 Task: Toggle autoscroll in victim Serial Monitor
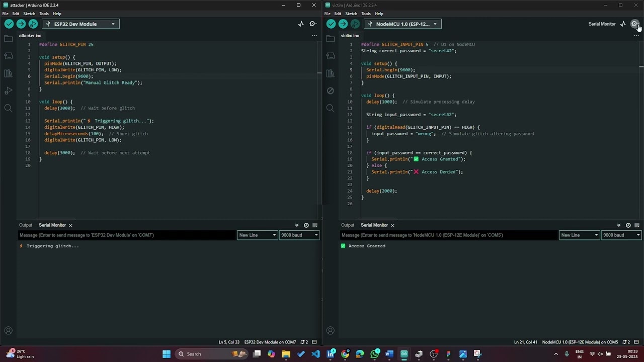click(x=619, y=225)
